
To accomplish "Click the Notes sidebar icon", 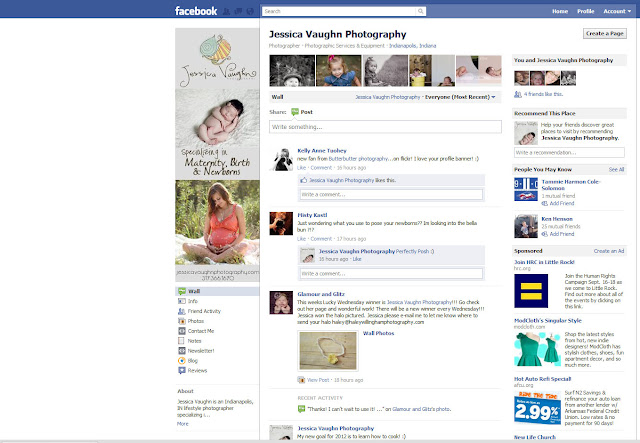I will pyautogui.click(x=182, y=341).
